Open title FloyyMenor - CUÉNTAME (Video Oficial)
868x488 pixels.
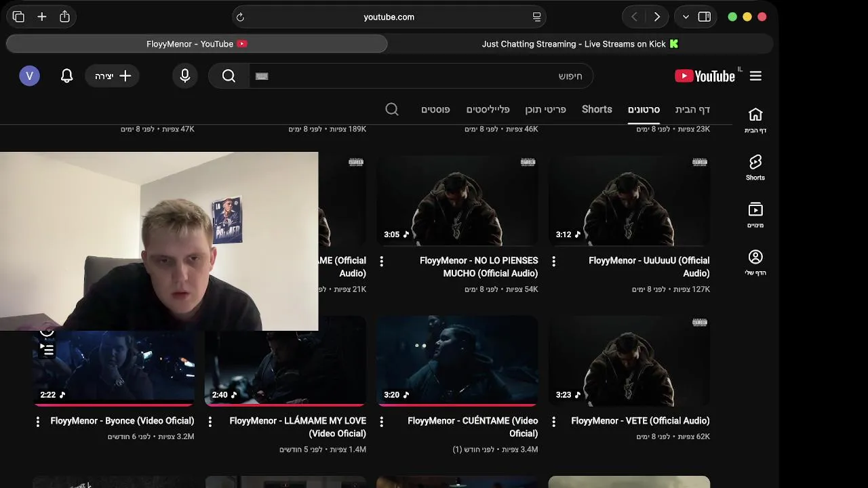(x=473, y=427)
